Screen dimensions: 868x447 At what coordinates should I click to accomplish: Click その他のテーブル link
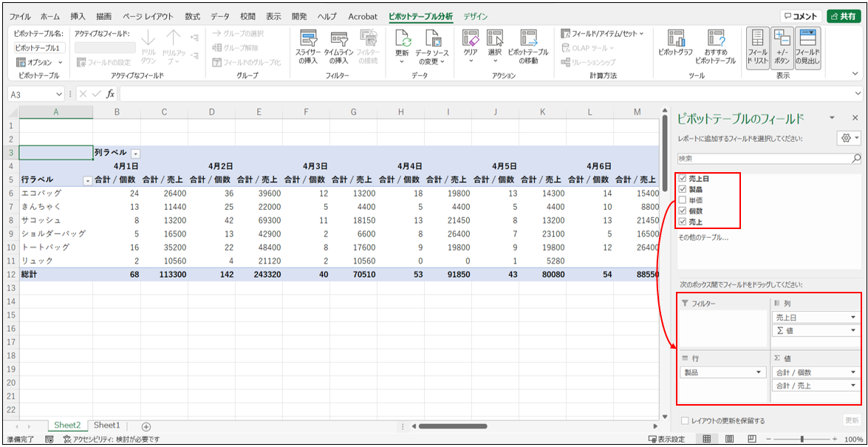click(703, 238)
